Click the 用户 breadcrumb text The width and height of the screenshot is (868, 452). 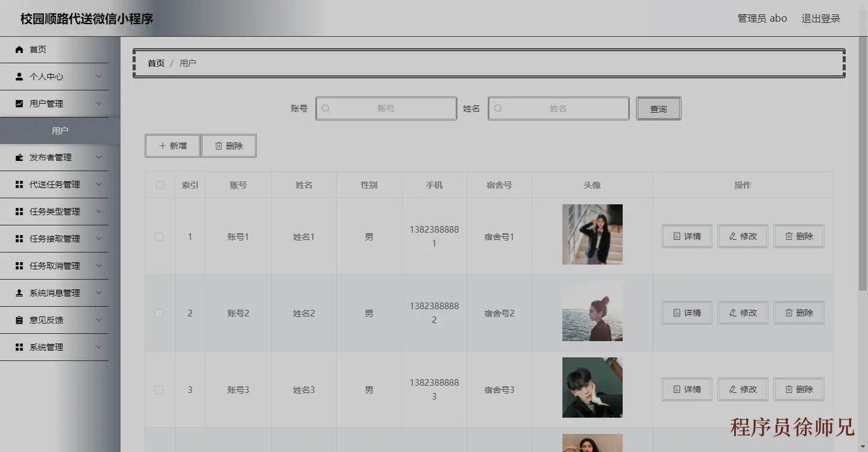coord(187,63)
